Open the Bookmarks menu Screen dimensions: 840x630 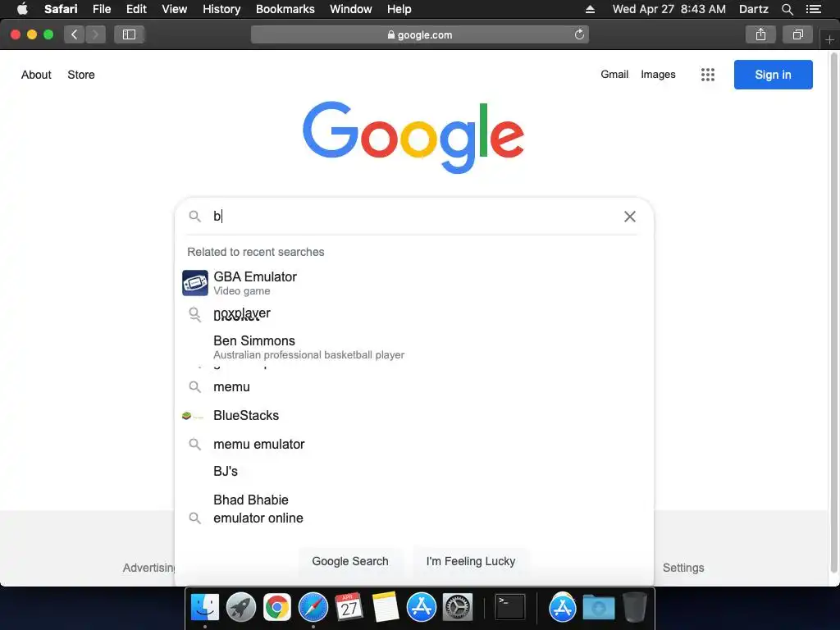[x=285, y=9]
